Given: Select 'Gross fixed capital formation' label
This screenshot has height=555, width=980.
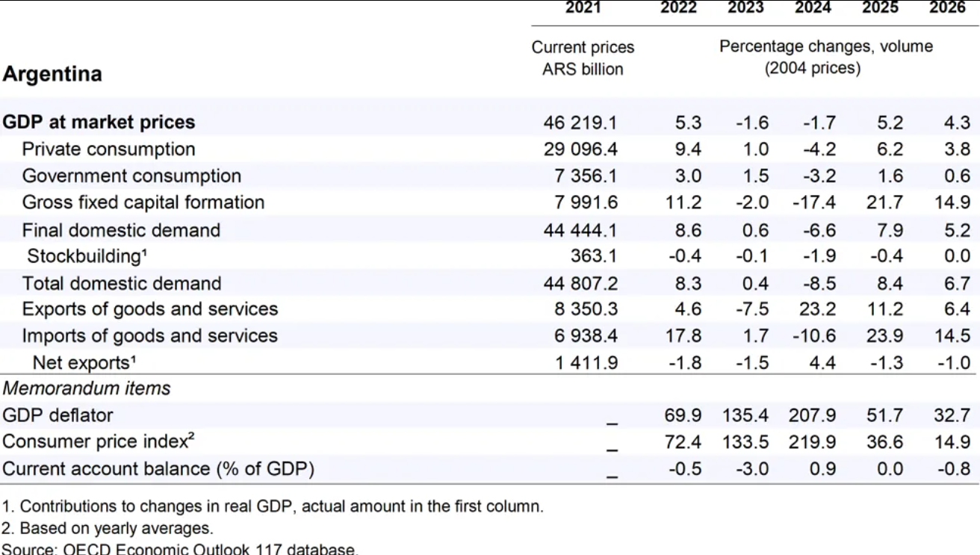Looking at the screenshot, I should coord(143,202).
